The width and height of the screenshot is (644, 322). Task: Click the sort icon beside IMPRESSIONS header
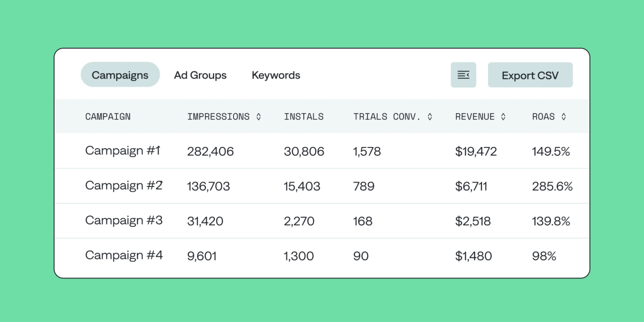[258, 116]
